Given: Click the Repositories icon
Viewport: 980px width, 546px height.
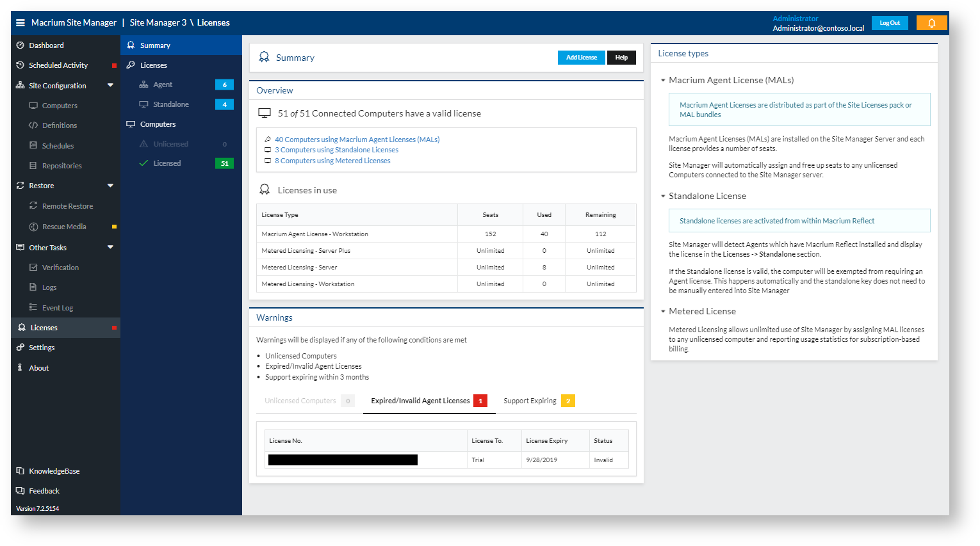Looking at the screenshot, I should pos(33,166).
